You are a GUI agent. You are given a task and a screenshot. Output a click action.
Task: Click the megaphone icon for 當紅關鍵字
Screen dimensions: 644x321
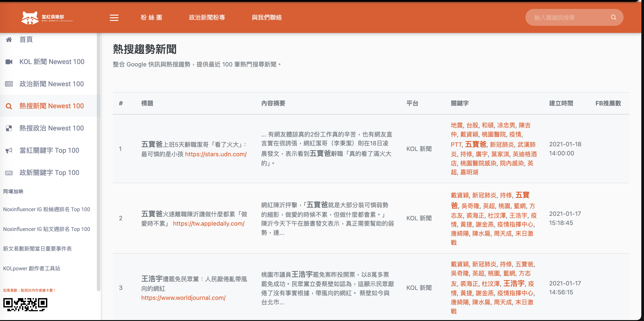tap(9, 150)
